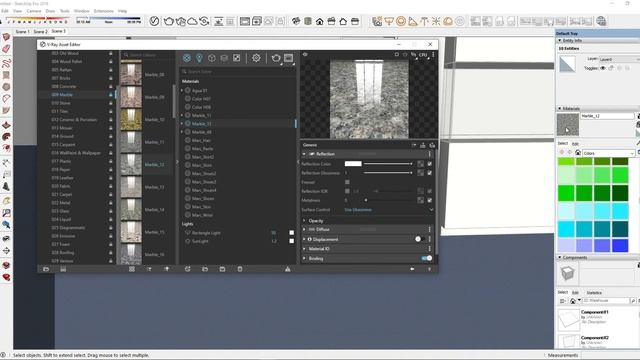Select the Rectangle Light asset
The height and width of the screenshot is (360, 640).
click(x=206, y=233)
